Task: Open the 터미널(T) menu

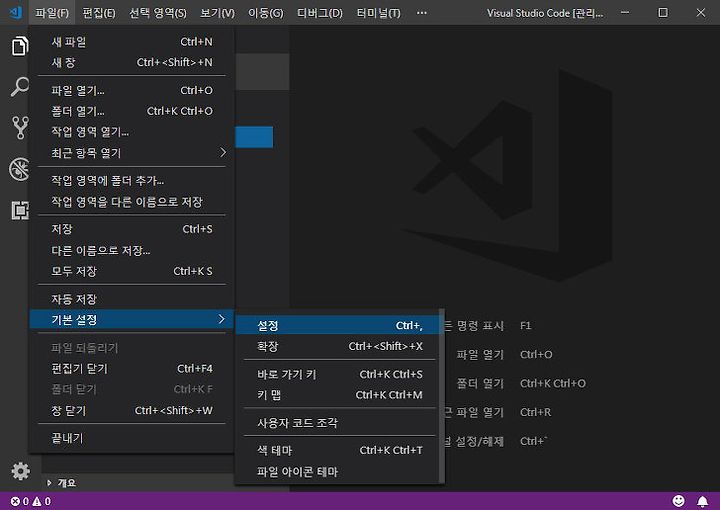Action: click(x=378, y=13)
